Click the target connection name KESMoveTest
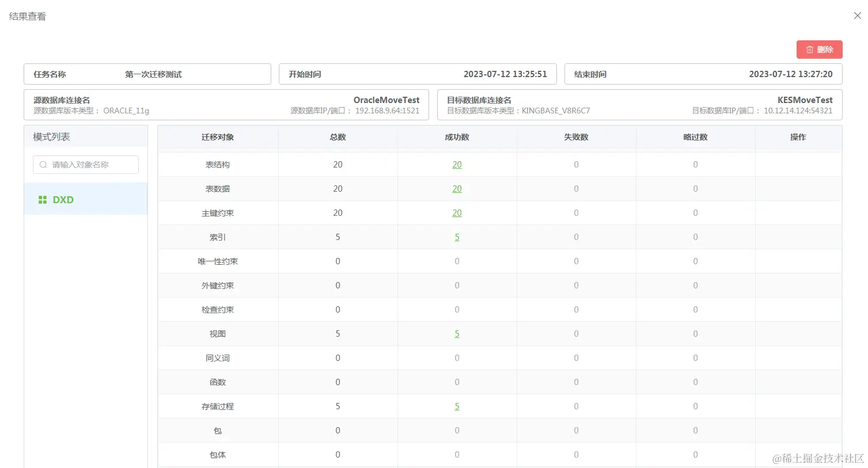The height and width of the screenshot is (468, 868). pyautogui.click(x=805, y=100)
